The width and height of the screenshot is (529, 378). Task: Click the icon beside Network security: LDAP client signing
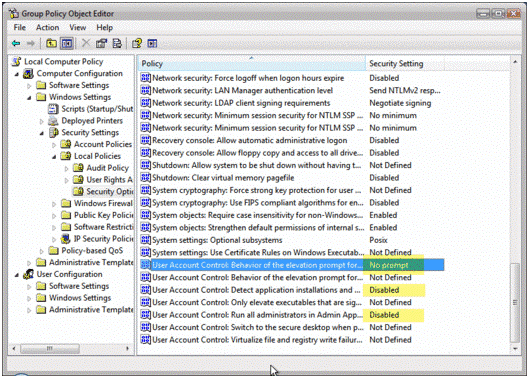point(145,103)
